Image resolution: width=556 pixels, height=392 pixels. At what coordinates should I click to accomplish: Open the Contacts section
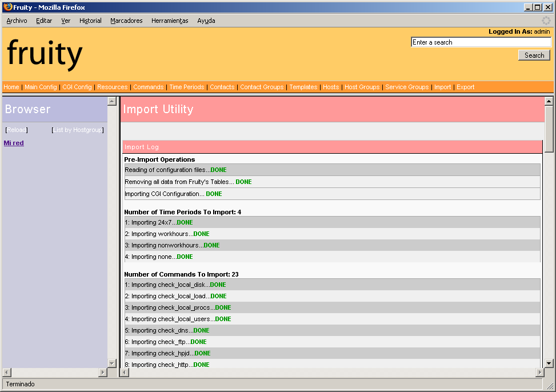(222, 87)
